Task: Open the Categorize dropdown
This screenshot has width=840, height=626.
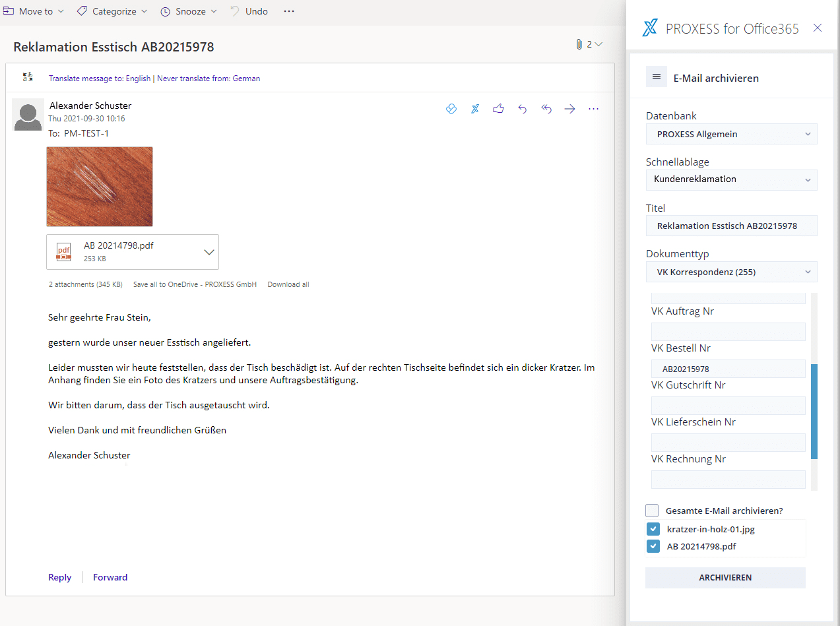Action: coord(112,11)
